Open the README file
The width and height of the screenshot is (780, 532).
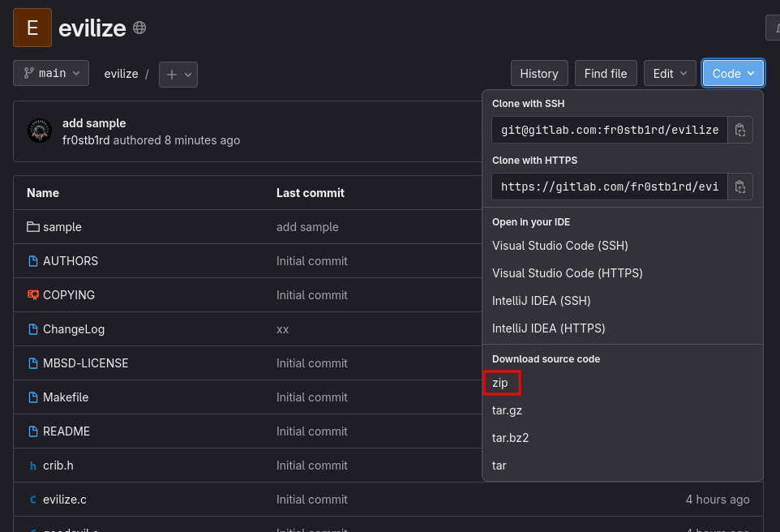(66, 431)
